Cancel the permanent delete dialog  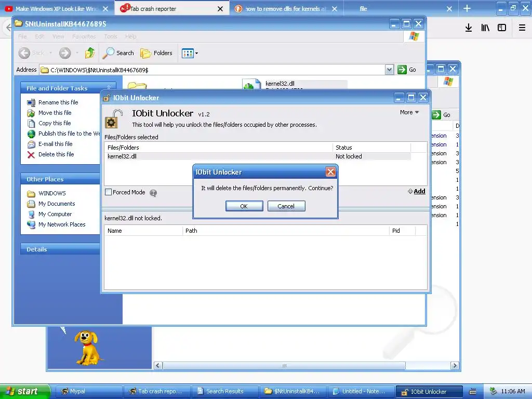[286, 206]
